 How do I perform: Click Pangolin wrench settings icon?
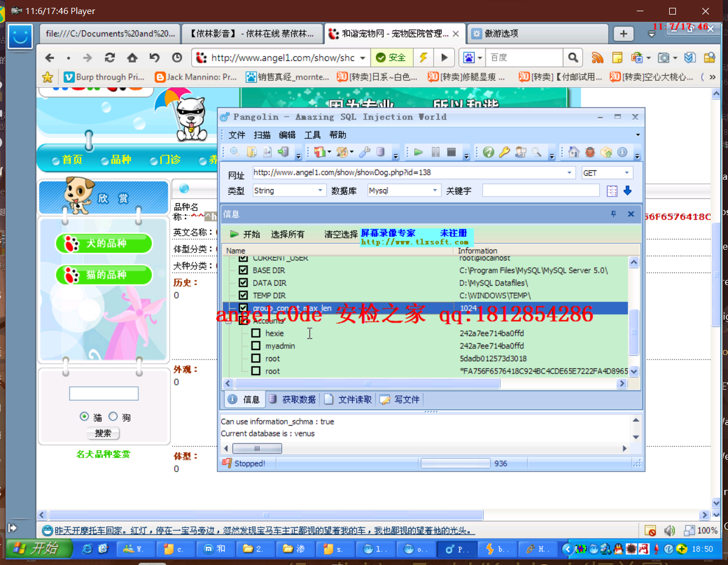(x=365, y=152)
